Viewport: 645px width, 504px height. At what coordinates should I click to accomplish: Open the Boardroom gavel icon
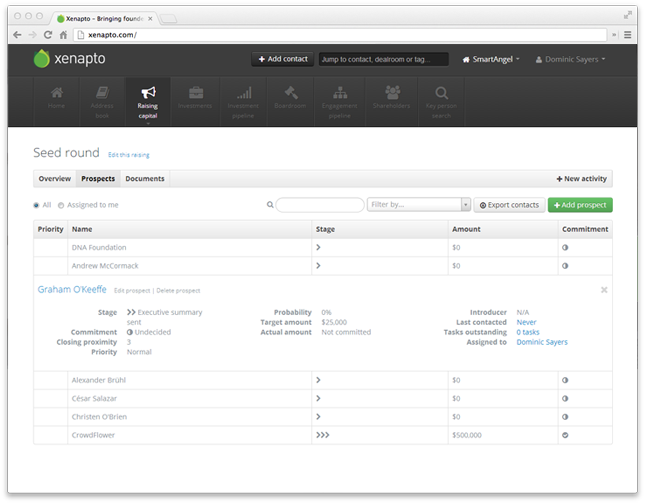click(291, 93)
